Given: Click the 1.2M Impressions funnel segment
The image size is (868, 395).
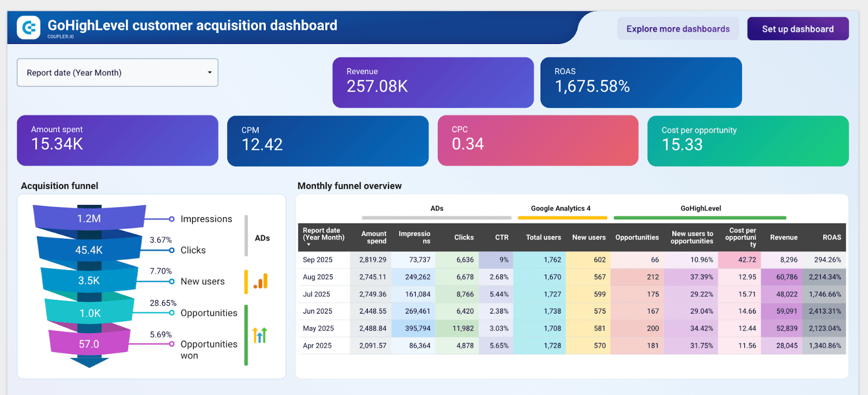Looking at the screenshot, I should coord(89,218).
